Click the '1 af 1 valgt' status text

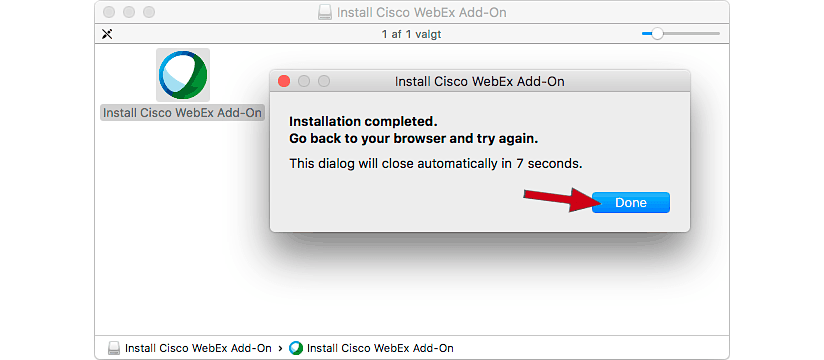(411, 35)
